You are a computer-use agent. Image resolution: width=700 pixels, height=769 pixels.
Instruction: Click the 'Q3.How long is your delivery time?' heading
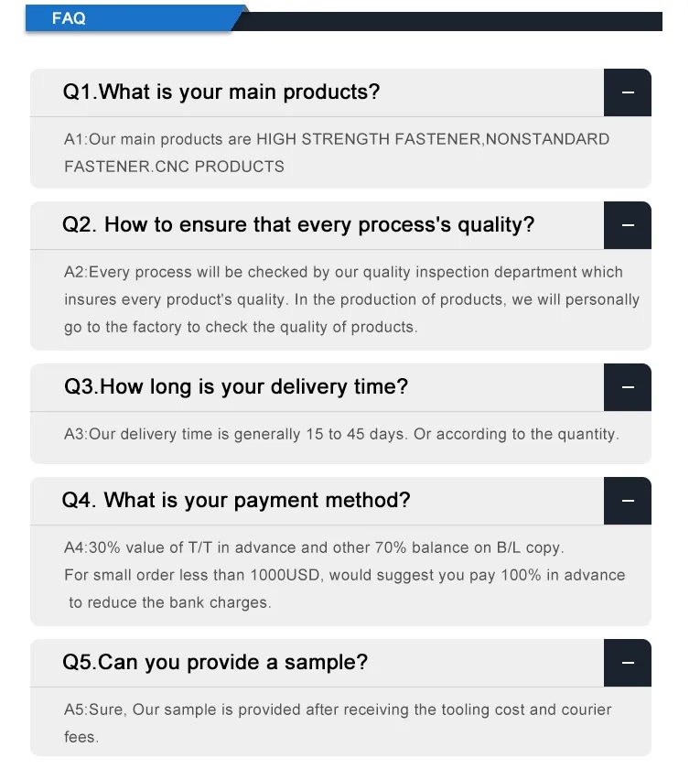tap(236, 387)
